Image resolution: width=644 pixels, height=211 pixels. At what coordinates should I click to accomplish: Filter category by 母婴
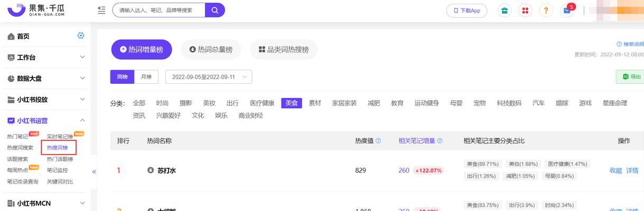(x=456, y=103)
